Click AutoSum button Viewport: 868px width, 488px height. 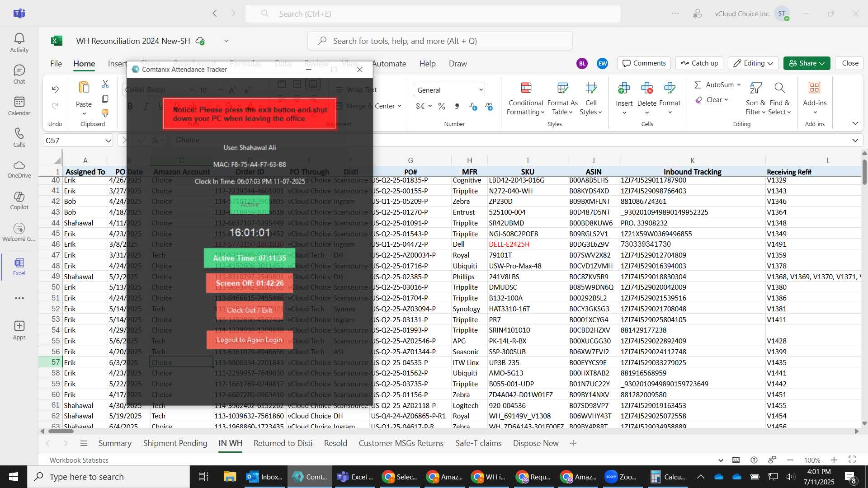715,84
